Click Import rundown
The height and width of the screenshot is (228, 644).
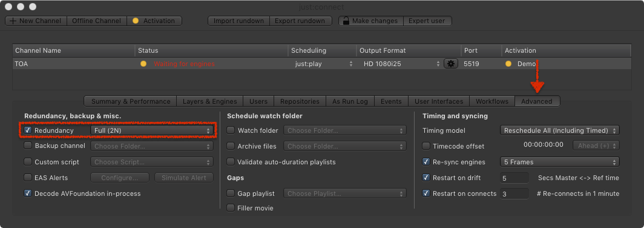(238, 21)
